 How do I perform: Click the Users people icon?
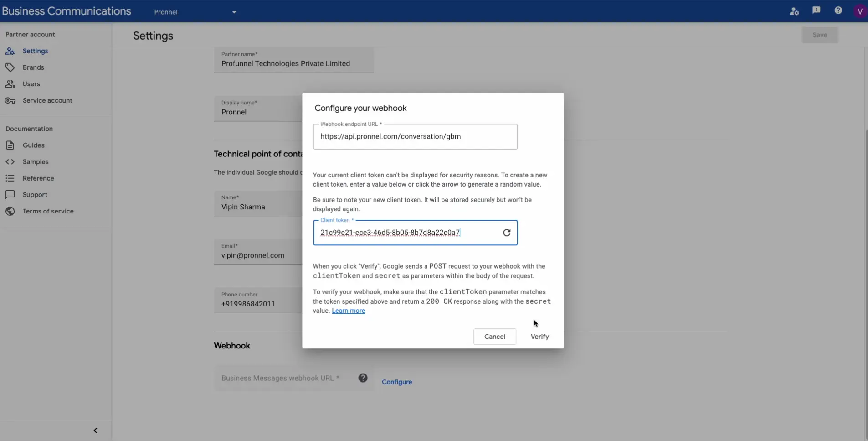pyautogui.click(x=10, y=84)
